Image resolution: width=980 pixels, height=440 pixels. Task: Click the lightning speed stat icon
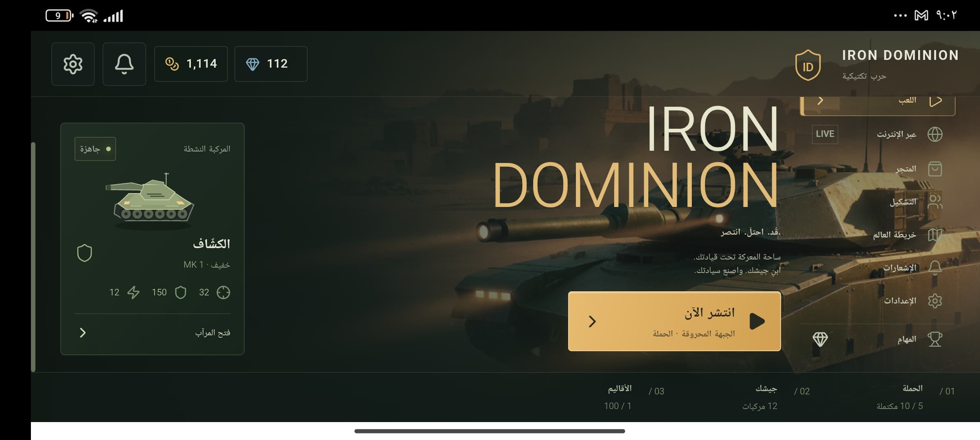tap(133, 292)
